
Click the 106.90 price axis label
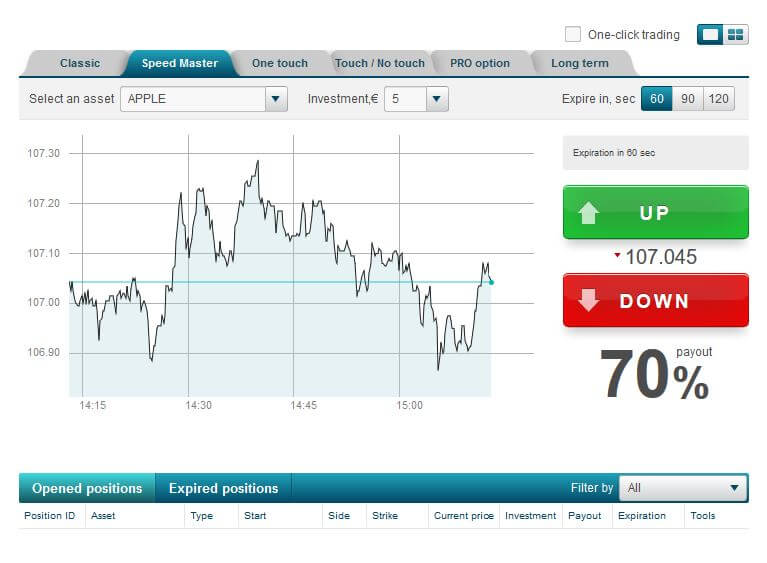44,352
